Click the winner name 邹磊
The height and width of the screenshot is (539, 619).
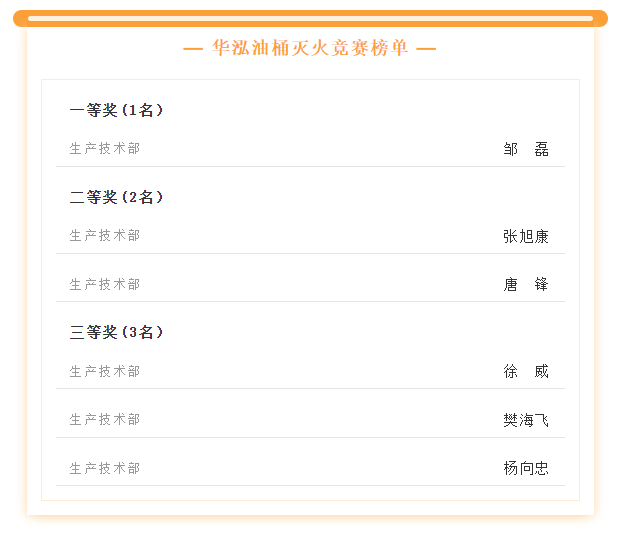(x=526, y=149)
